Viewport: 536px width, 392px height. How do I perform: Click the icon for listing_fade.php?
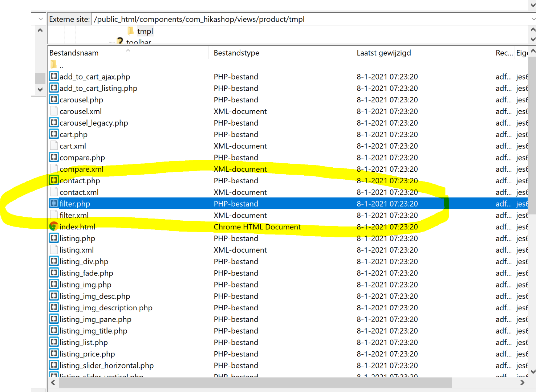(x=54, y=273)
